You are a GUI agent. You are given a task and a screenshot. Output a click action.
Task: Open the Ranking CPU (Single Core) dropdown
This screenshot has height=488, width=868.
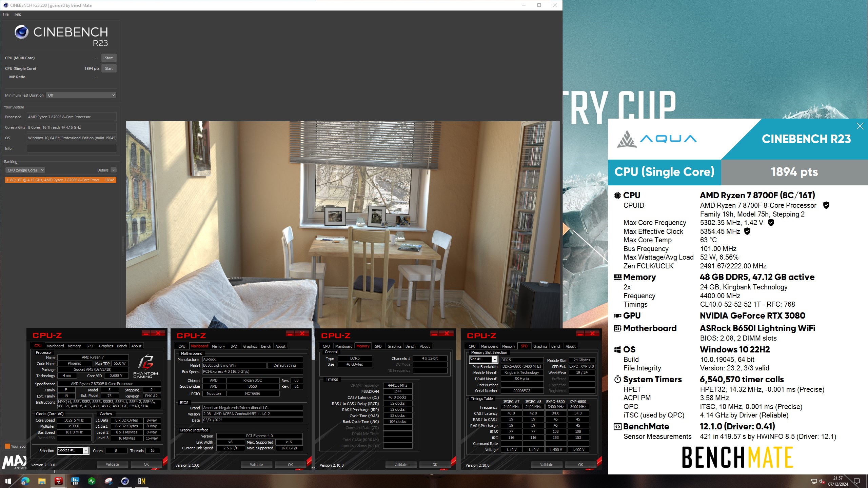pyautogui.click(x=25, y=170)
